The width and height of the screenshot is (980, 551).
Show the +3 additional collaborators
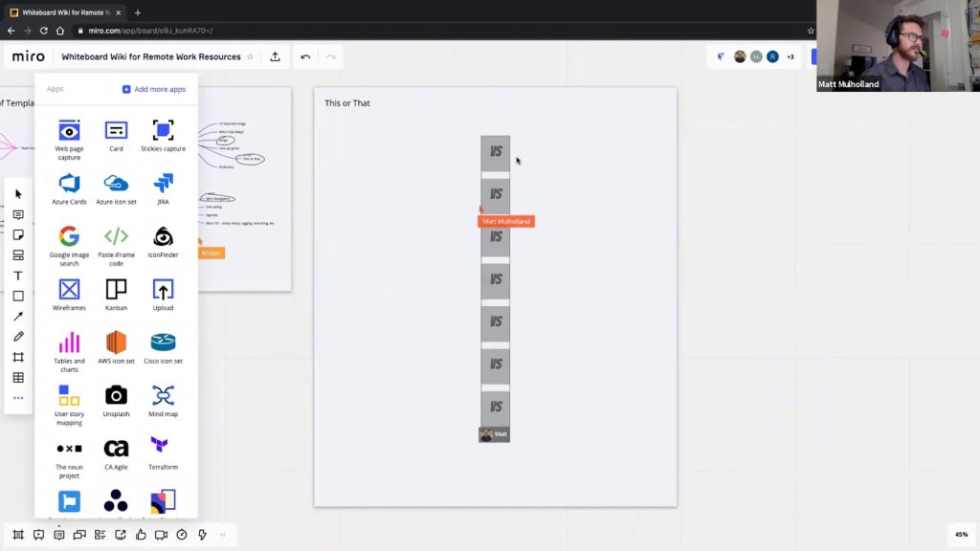click(790, 57)
